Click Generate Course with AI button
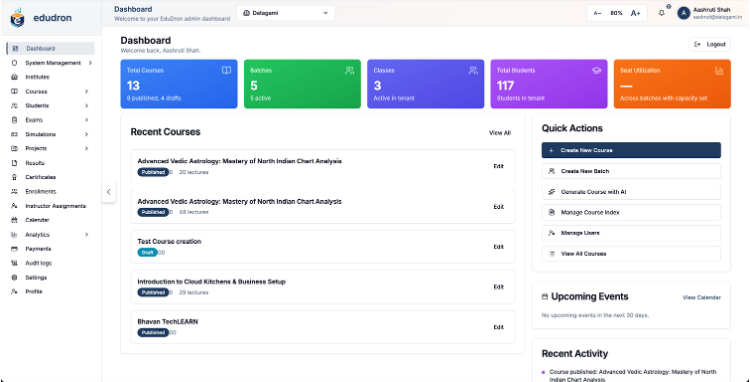The image size is (750, 382). click(631, 192)
